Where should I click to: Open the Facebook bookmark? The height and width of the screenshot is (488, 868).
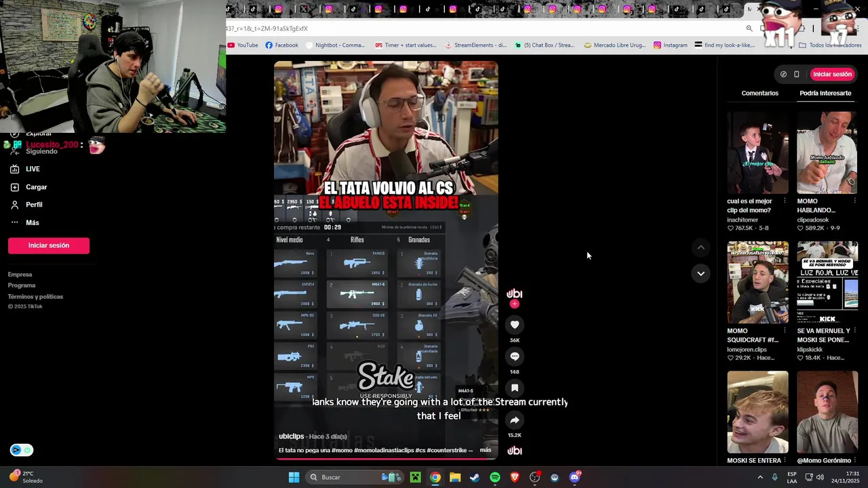pyautogui.click(x=281, y=45)
